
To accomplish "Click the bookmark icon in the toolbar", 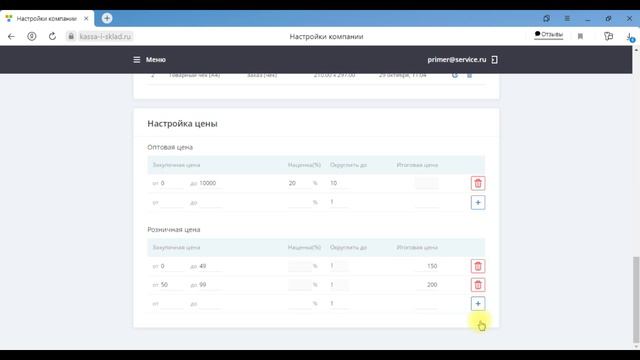I will click(x=580, y=36).
